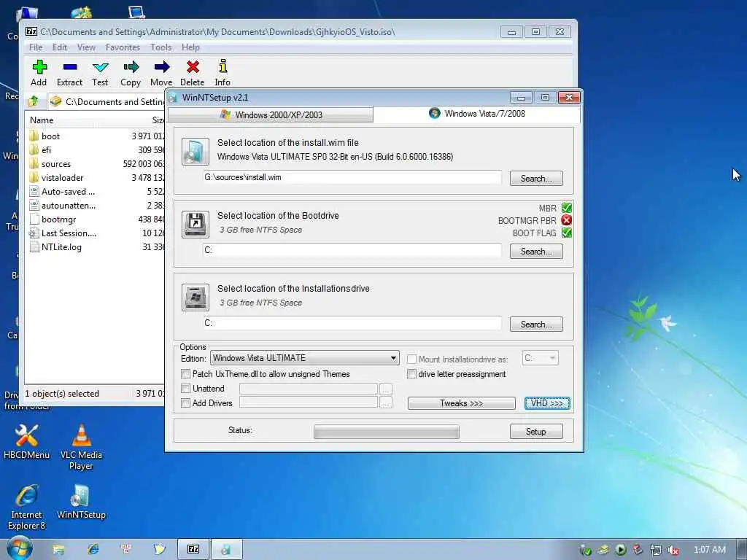
Task: Open Internet Explorer from the taskbar
Action: click(93, 549)
